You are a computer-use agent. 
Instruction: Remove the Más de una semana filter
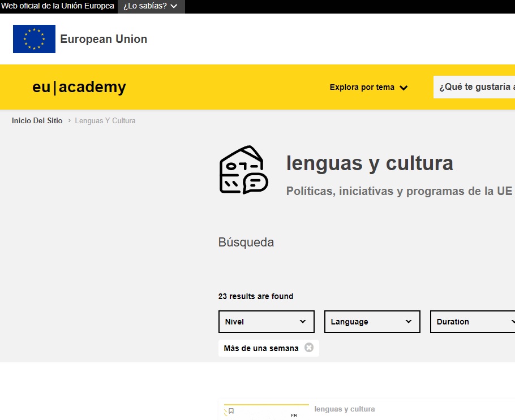click(x=309, y=348)
